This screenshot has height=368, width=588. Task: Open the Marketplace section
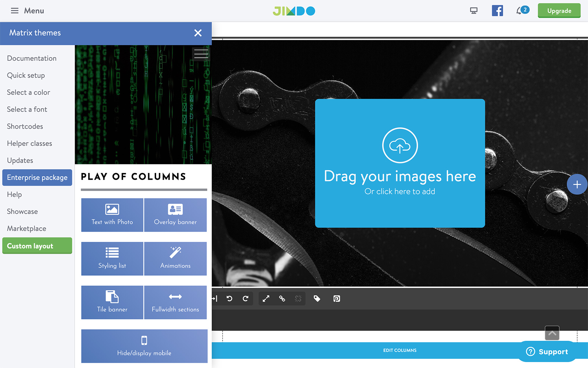point(26,228)
